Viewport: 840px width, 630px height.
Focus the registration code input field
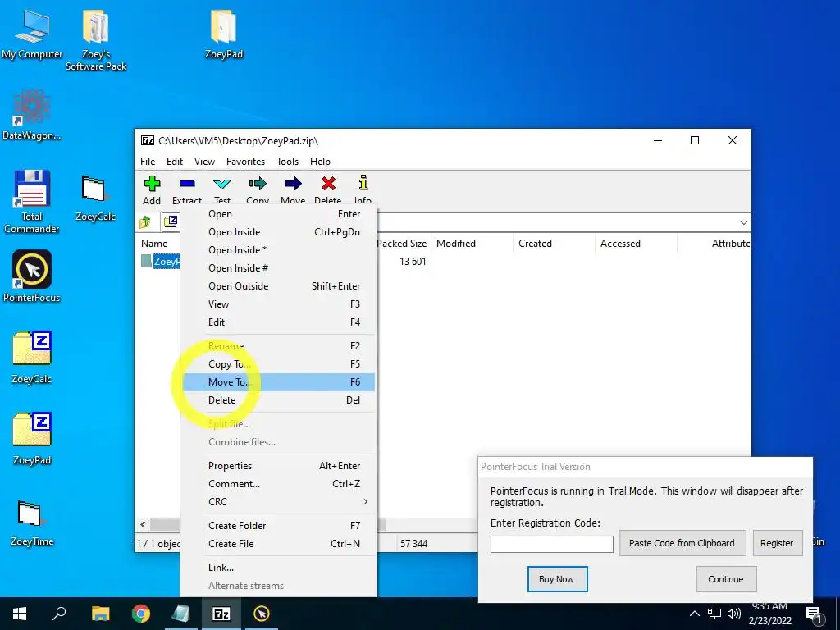click(x=552, y=544)
